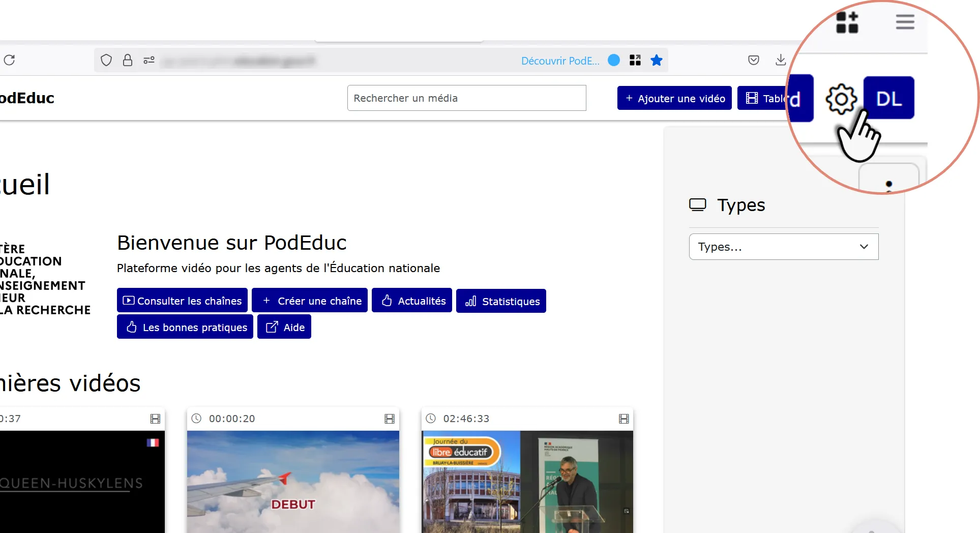Click the PodEduc site title
980x533 pixels.
point(26,98)
